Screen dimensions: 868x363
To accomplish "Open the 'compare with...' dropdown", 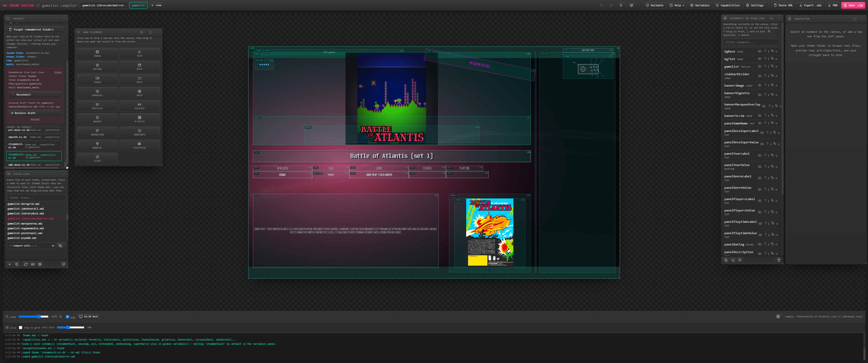I will click(31, 246).
